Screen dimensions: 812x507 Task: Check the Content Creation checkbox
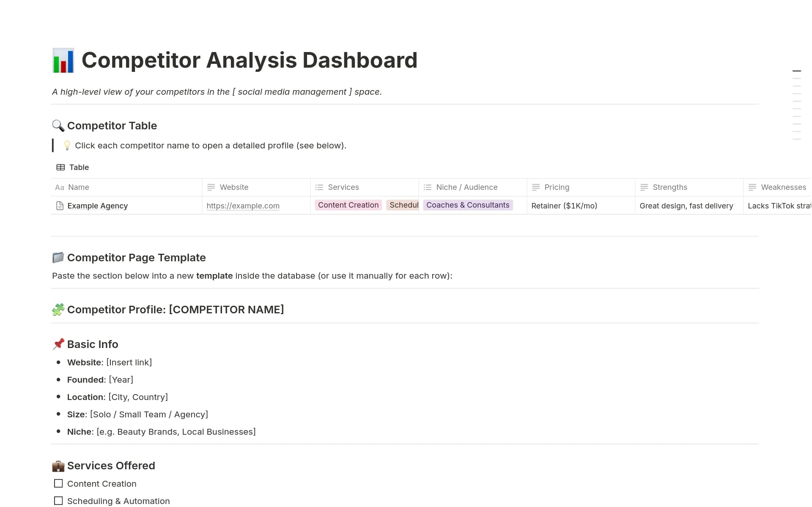[58, 482]
